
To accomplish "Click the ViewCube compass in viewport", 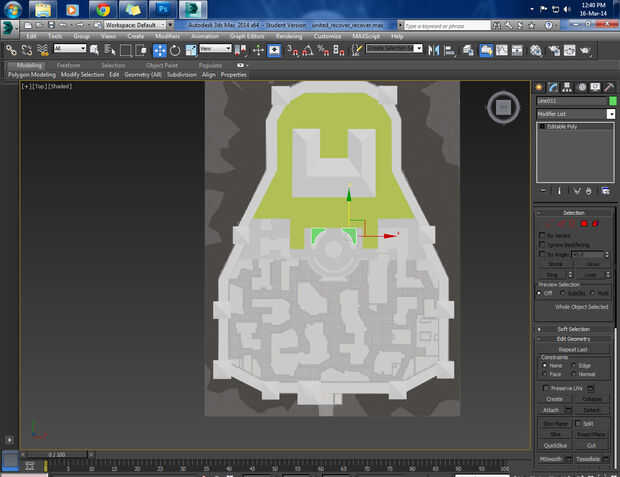I will click(x=504, y=108).
